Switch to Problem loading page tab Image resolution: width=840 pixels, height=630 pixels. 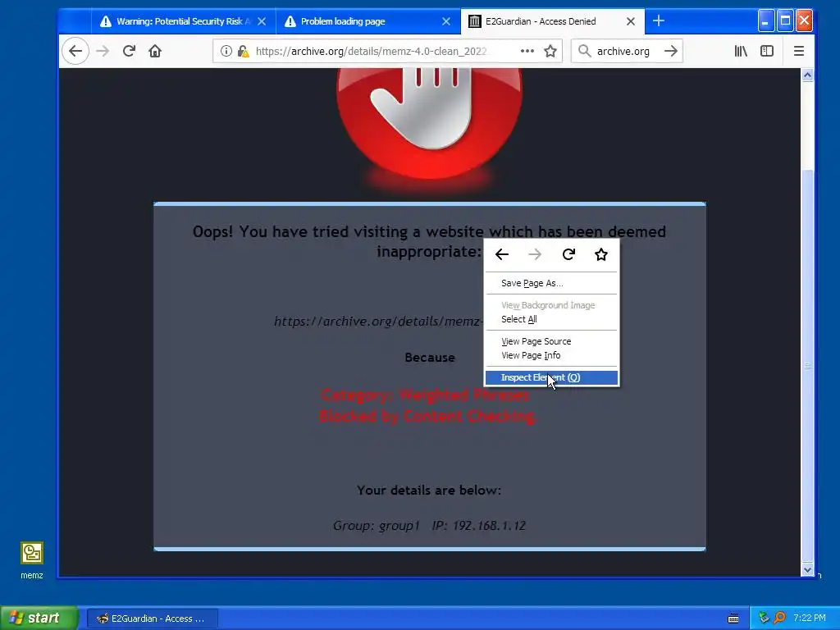tap(367, 21)
